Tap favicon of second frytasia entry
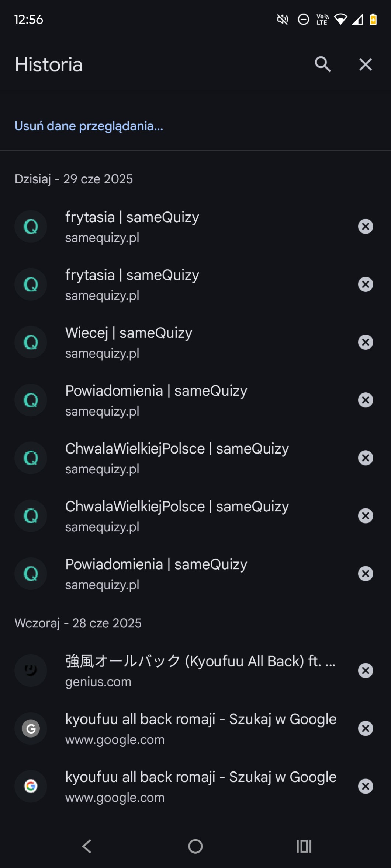Image resolution: width=391 pixels, height=868 pixels. (x=31, y=284)
